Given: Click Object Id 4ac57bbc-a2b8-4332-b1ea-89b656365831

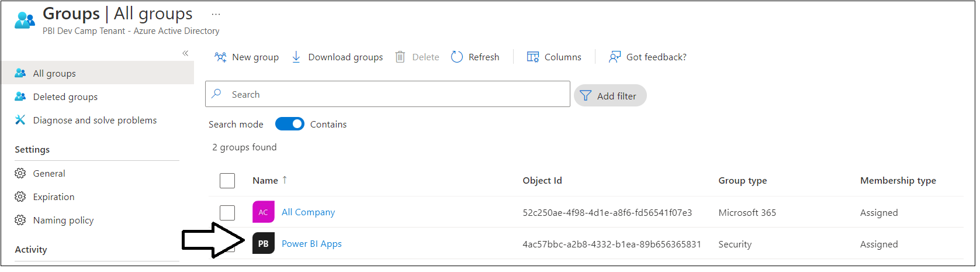Looking at the screenshot, I should pyautogui.click(x=612, y=245).
